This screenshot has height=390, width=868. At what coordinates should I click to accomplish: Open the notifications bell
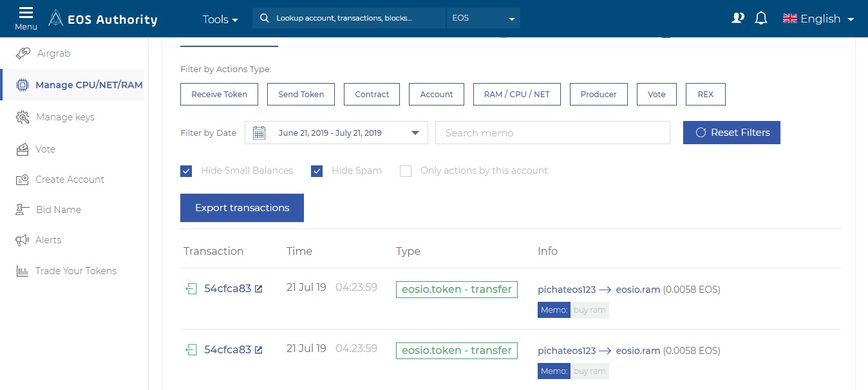[761, 19]
